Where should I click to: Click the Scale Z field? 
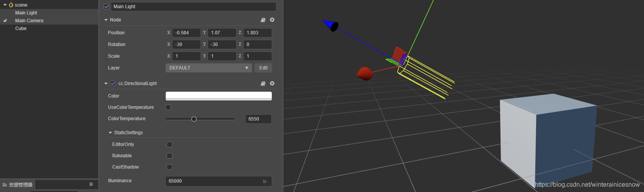pos(258,56)
